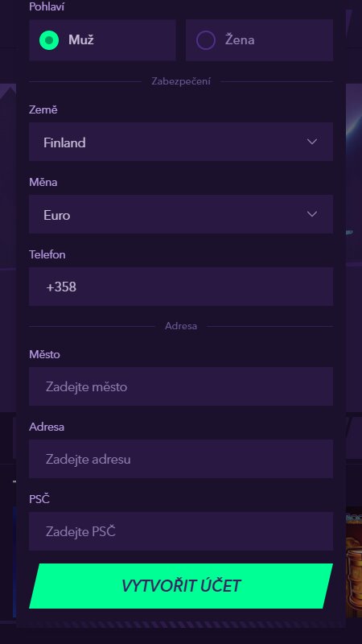
Task: Focus the Telefon field with +358
Action: pos(180,287)
